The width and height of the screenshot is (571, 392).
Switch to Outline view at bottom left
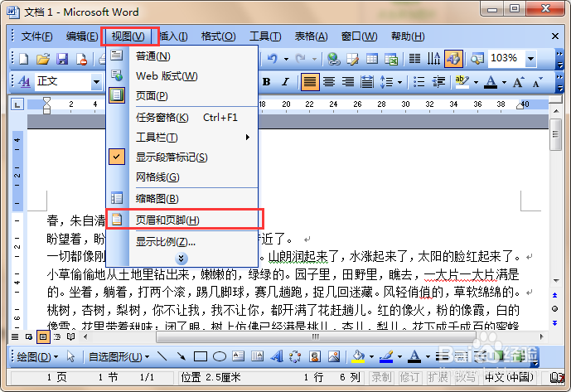pos(57,337)
